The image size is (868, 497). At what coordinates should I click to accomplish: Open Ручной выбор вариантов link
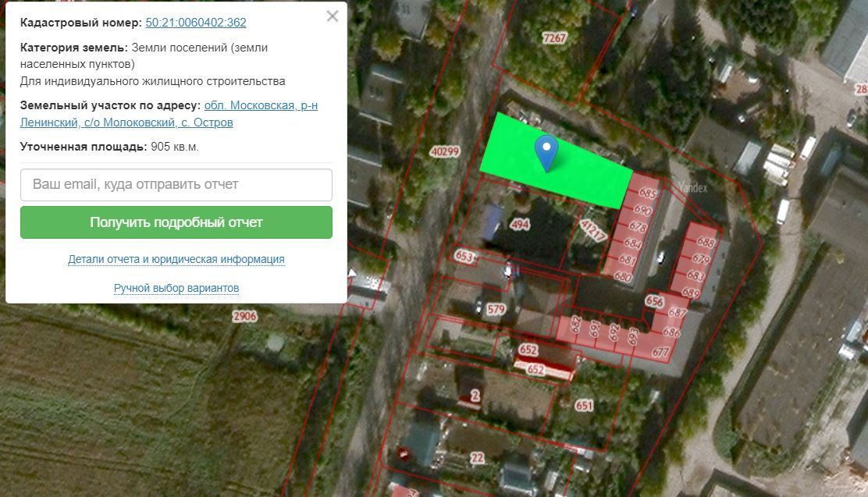(176, 288)
